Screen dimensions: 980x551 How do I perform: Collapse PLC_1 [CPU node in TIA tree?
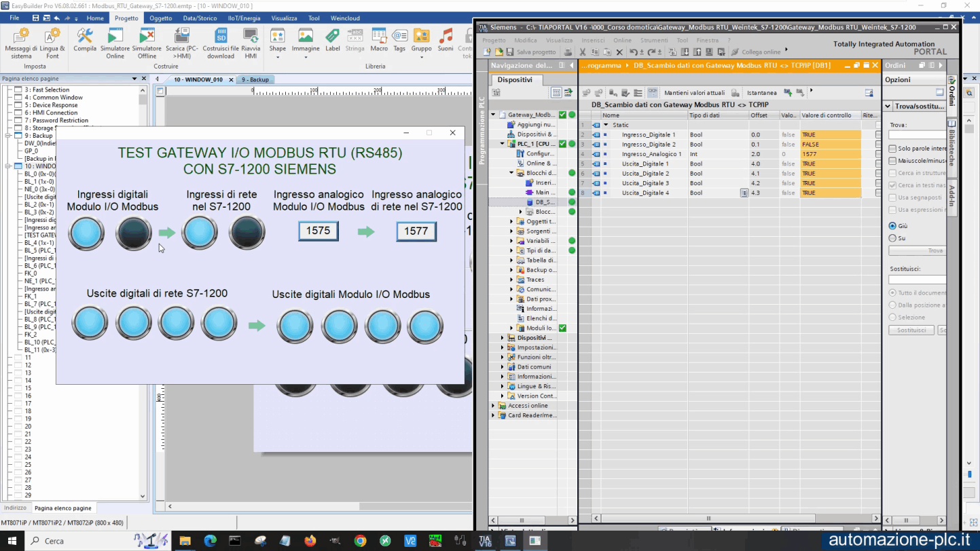(503, 144)
